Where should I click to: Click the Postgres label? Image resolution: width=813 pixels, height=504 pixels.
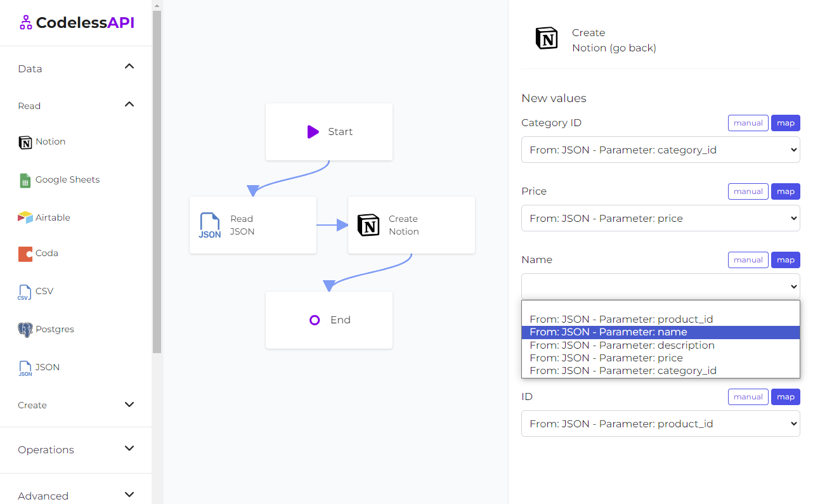click(x=55, y=329)
